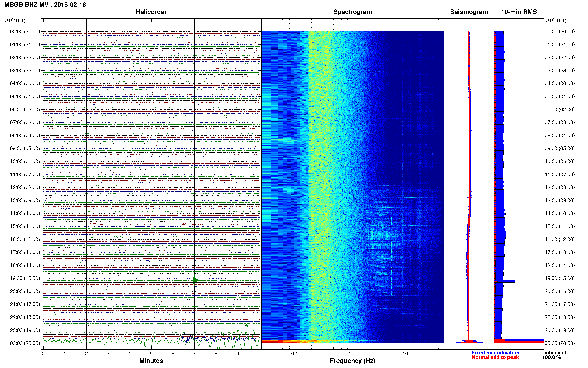Click '09:00 (05:00)' on the RMS-side time axis
588x368 pixels.
560,148
